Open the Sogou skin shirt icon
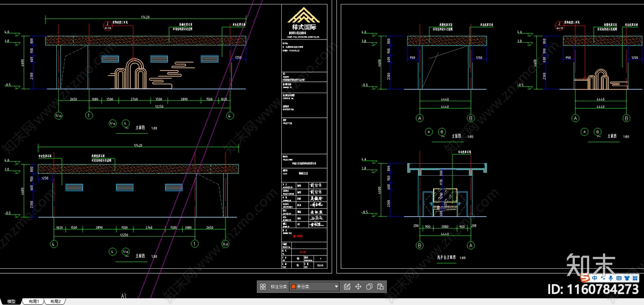Viewport: 644px width, 305px height. (627, 278)
